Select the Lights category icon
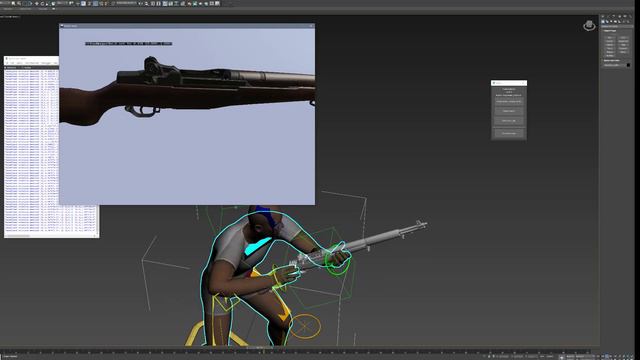Image resolution: width=640 pixels, height=360 pixels. click(611, 22)
